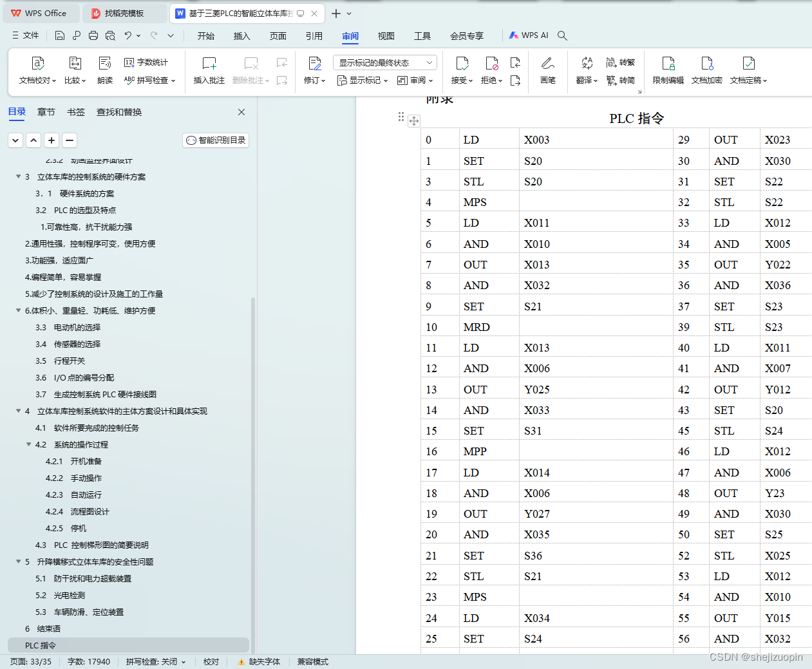Jump to 3.7 生成控制系统 PLC 硬件接线图
The width and height of the screenshot is (812, 669).
pos(96,394)
